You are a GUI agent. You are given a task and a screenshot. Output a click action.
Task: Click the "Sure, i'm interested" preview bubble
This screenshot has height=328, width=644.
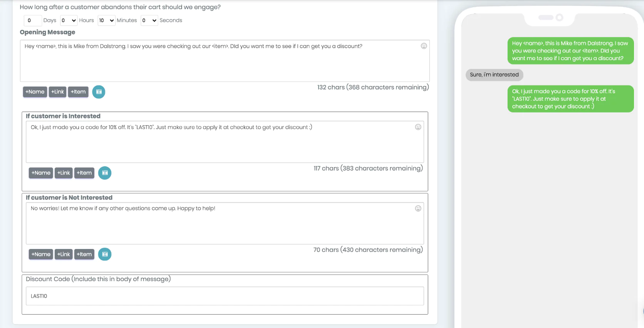pos(494,75)
